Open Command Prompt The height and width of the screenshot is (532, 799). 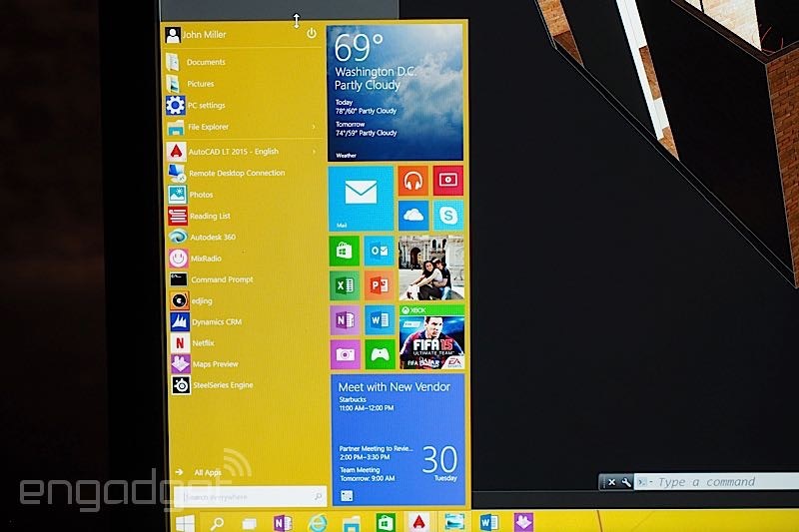[x=212, y=279]
